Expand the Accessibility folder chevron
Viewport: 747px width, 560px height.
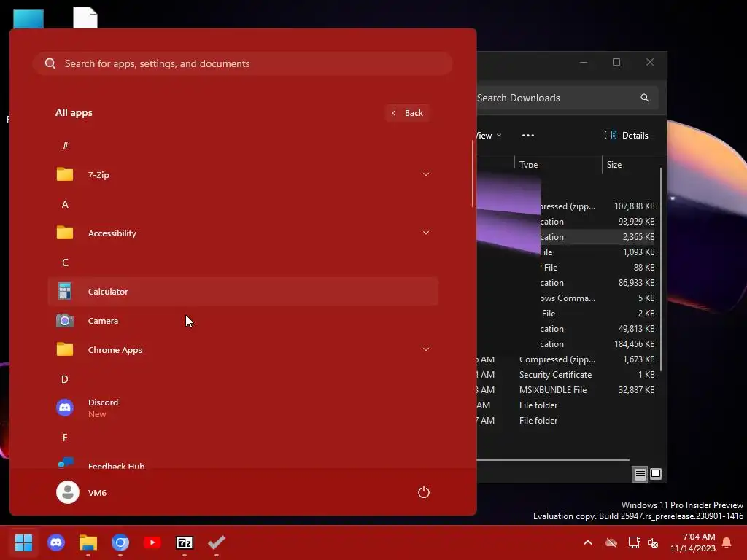[426, 233]
